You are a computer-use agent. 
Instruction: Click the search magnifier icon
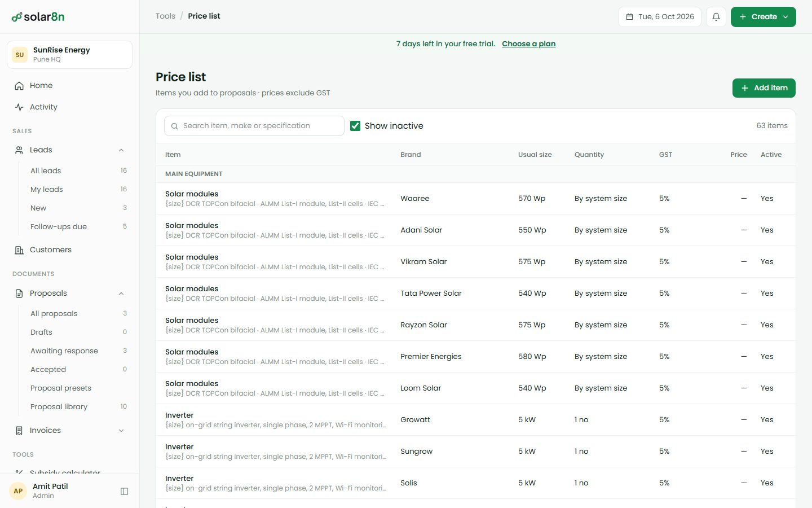pyautogui.click(x=175, y=126)
